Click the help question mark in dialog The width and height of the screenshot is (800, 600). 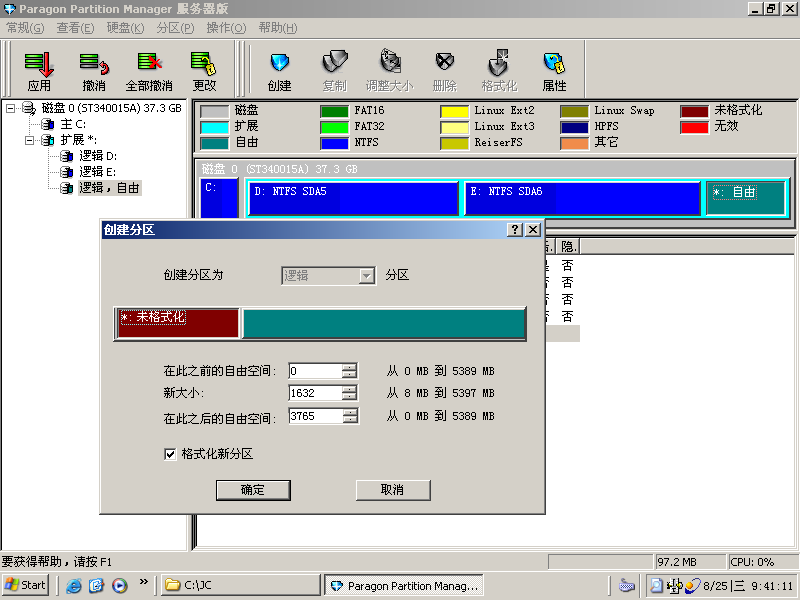(x=515, y=230)
